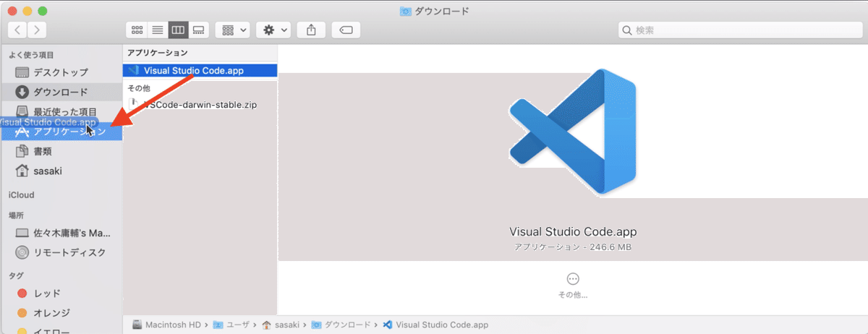Click the その他 group header in list
The height and width of the screenshot is (334, 868).
[138, 87]
